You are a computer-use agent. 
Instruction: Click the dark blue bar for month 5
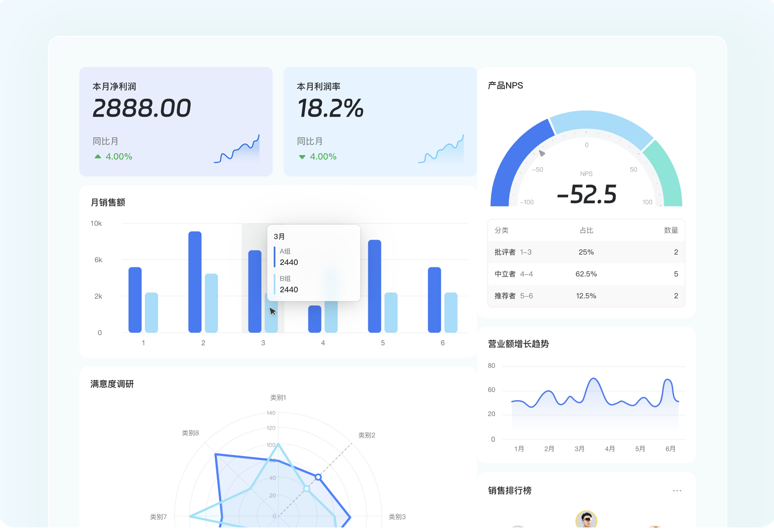point(375,286)
